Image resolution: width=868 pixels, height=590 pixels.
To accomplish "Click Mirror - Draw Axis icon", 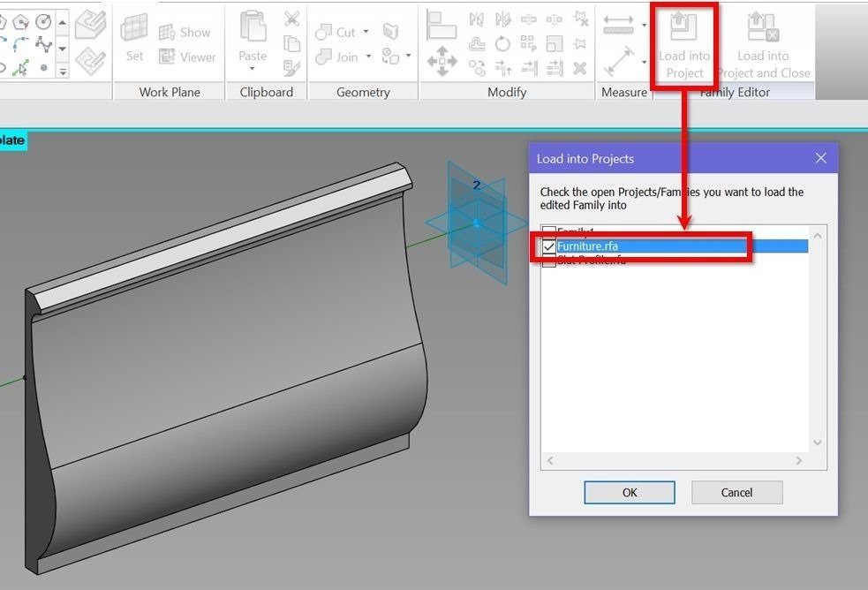I will (x=502, y=19).
